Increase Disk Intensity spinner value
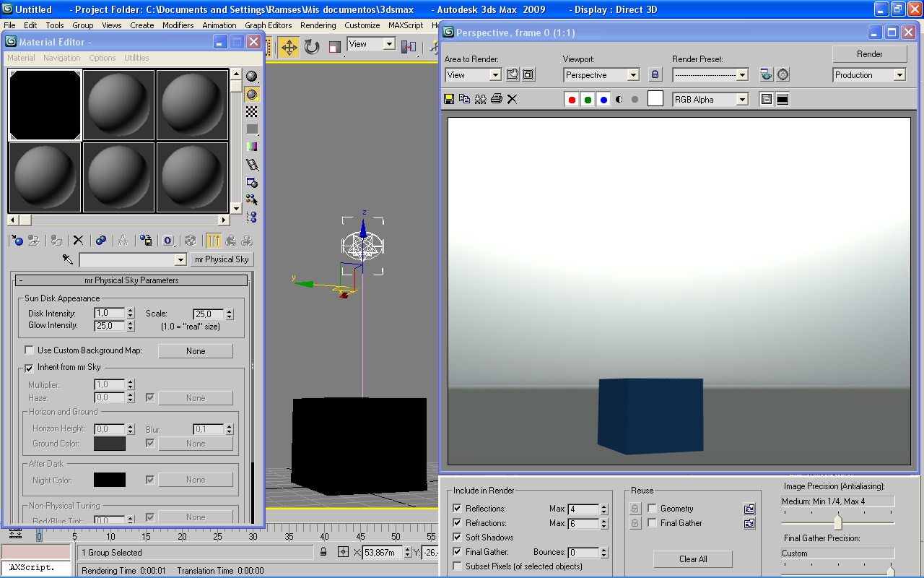924x578 pixels. [131, 311]
